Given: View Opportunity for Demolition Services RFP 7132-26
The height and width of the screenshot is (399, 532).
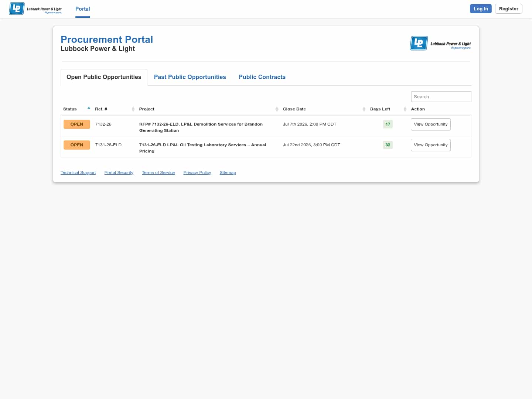Looking at the screenshot, I should pyautogui.click(x=431, y=125).
